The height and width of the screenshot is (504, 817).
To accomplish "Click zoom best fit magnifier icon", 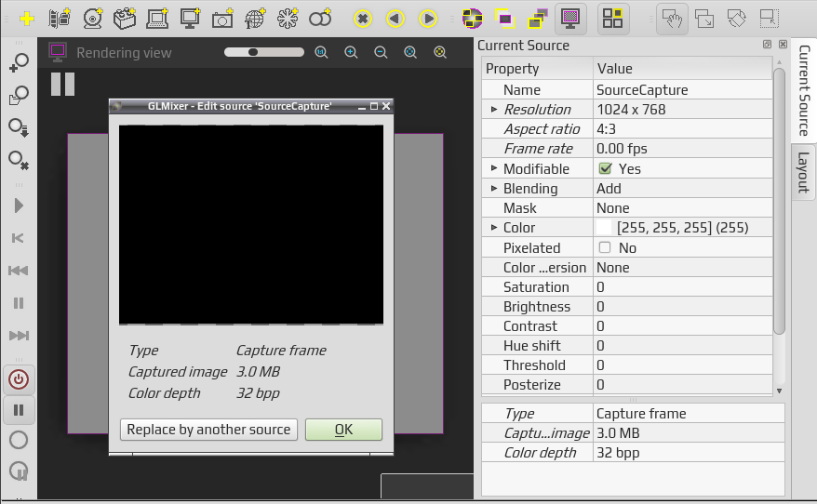I will click(x=410, y=52).
